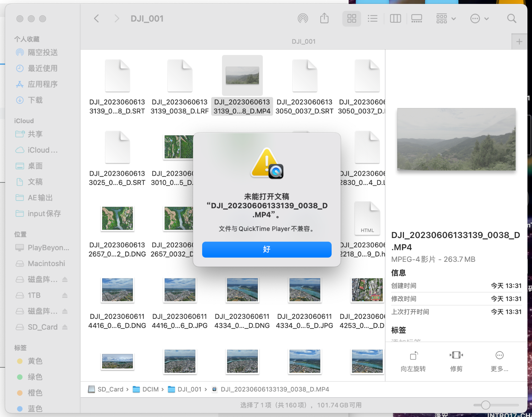The width and height of the screenshot is (532, 417).
Task: Switch to gallery view
Action: [416, 18]
